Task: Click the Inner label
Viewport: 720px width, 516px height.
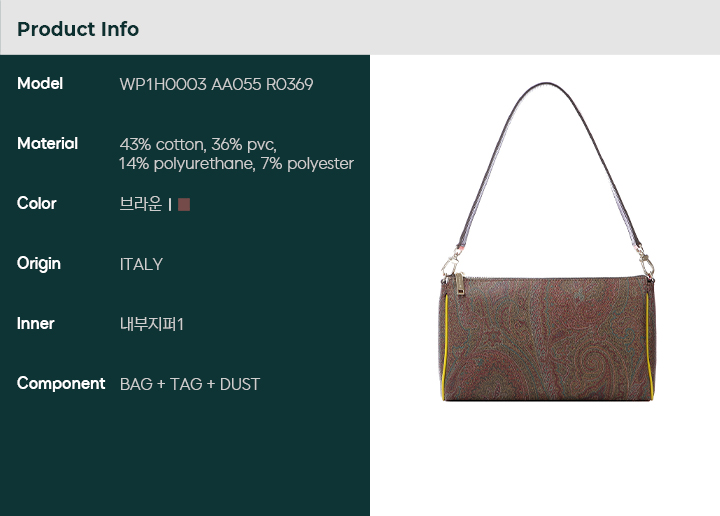Action: tap(35, 324)
